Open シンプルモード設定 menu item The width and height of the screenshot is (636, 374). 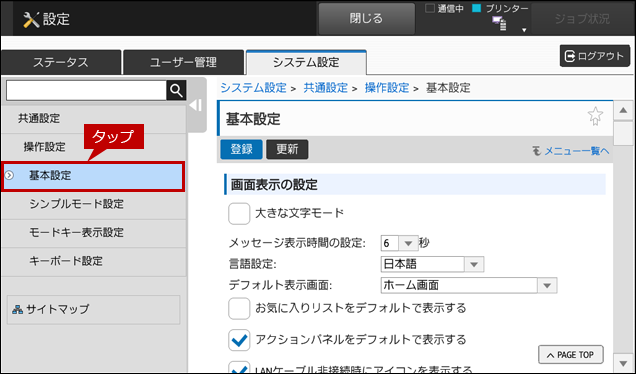(x=94, y=204)
